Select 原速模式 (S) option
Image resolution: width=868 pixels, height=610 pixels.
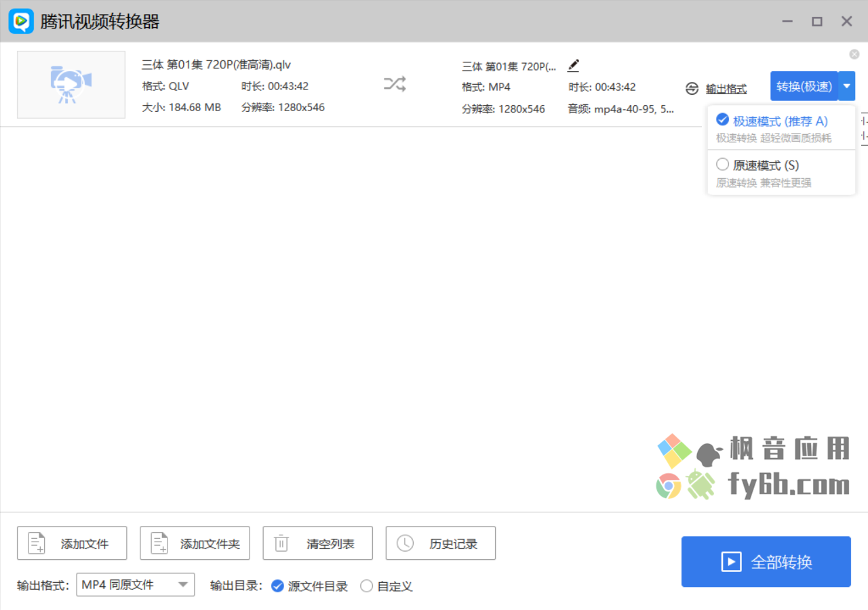781,173
